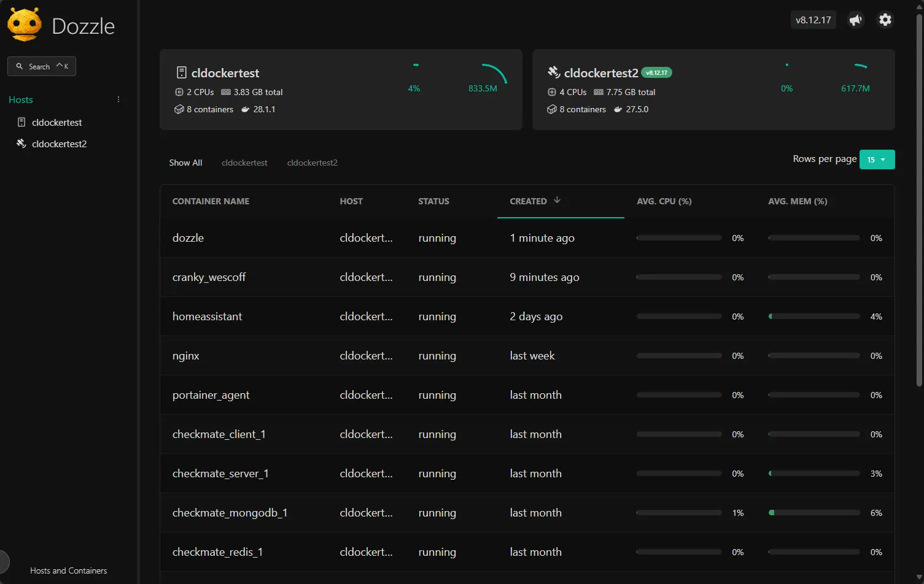Sort by Container Name column header
This screenshot has height=584, width=924.
tap(211, 201)
